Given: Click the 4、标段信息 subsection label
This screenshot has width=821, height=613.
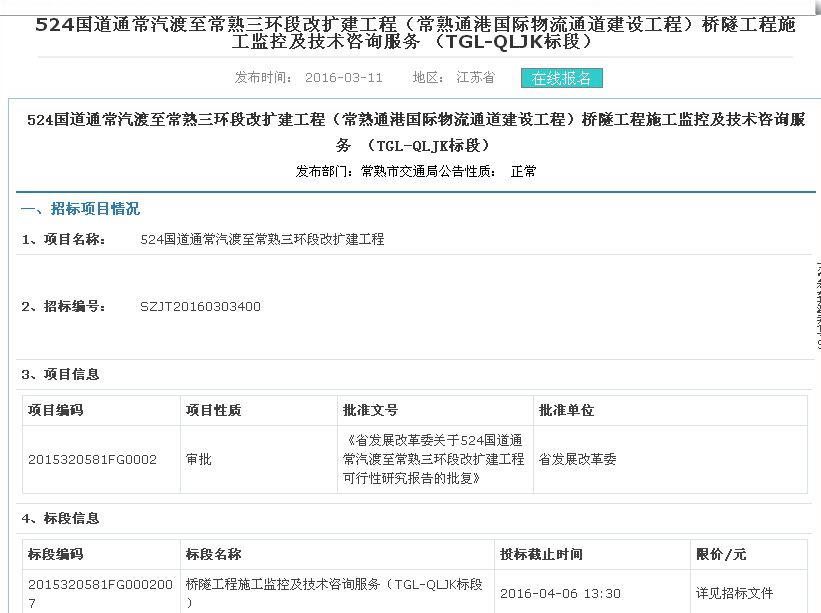Looking at the screenshot, I should 61,518.
